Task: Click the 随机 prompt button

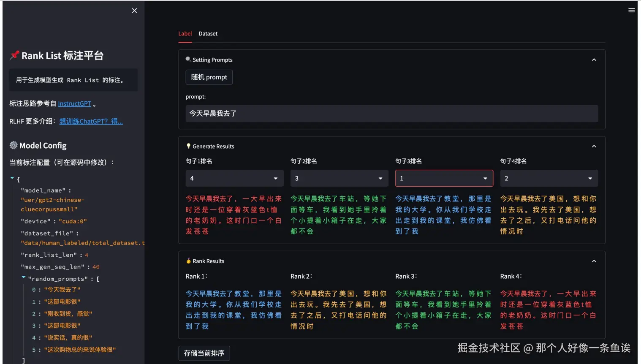Action: (x=209, y=77)
